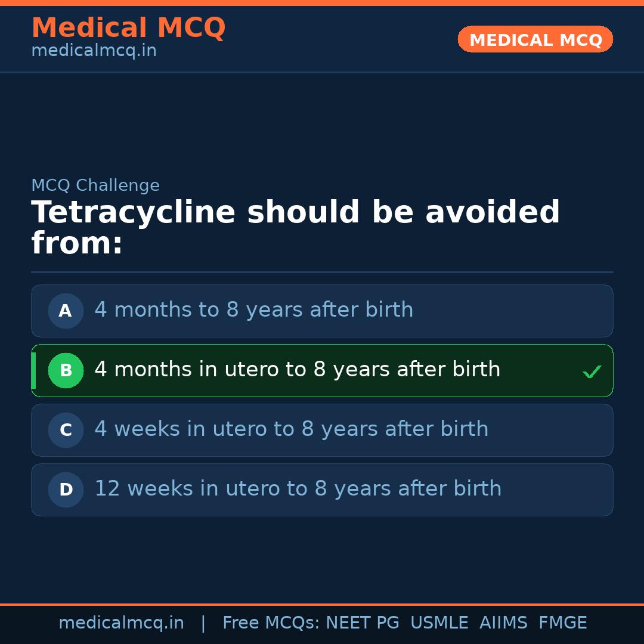Click the letter A option circle
Viewport: 644px width, 644px height.
pos(66,311)
